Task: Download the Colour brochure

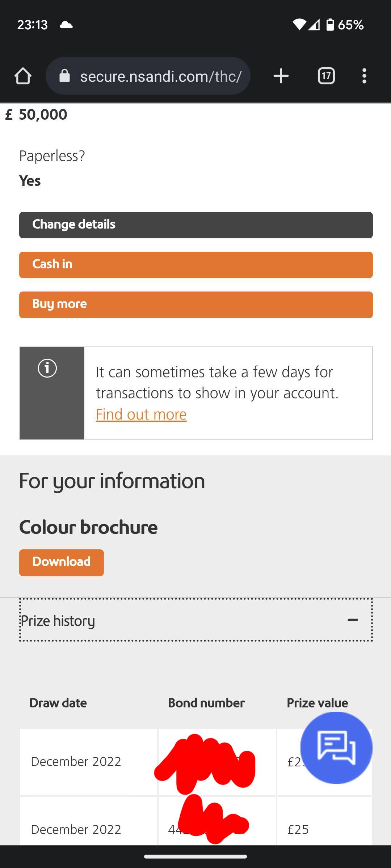Action: pos(62,562)
